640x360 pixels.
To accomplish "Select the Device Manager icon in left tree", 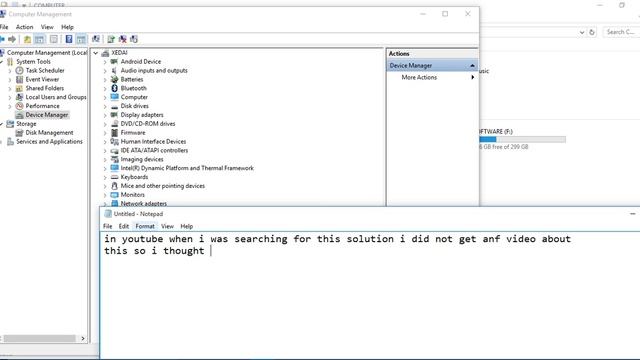I will (x=19, y=115).
